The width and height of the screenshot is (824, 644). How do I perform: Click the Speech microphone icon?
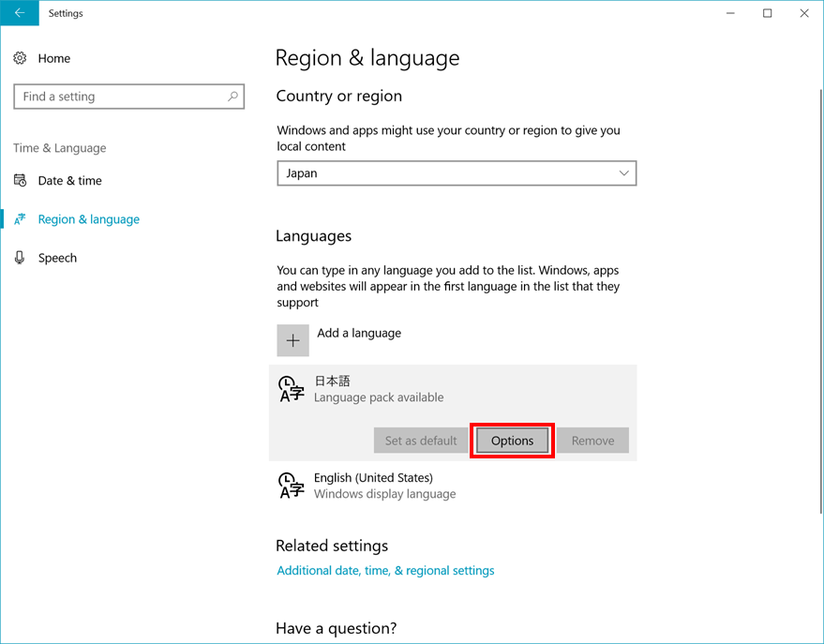[x=20, y=258]
